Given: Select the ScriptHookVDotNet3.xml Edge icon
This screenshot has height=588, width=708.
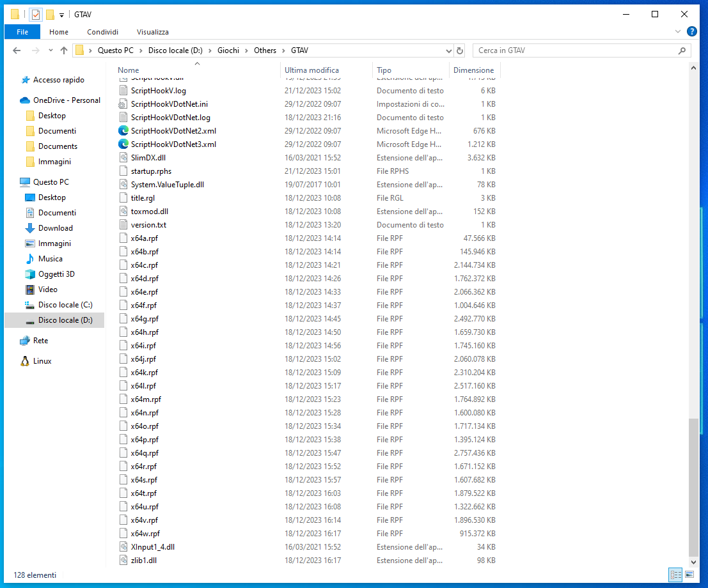Looking at the screenshot, I should click(123, 144).
